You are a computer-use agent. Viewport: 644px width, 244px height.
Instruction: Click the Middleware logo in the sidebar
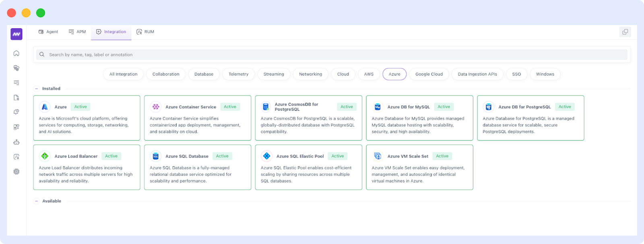[17, 34]
